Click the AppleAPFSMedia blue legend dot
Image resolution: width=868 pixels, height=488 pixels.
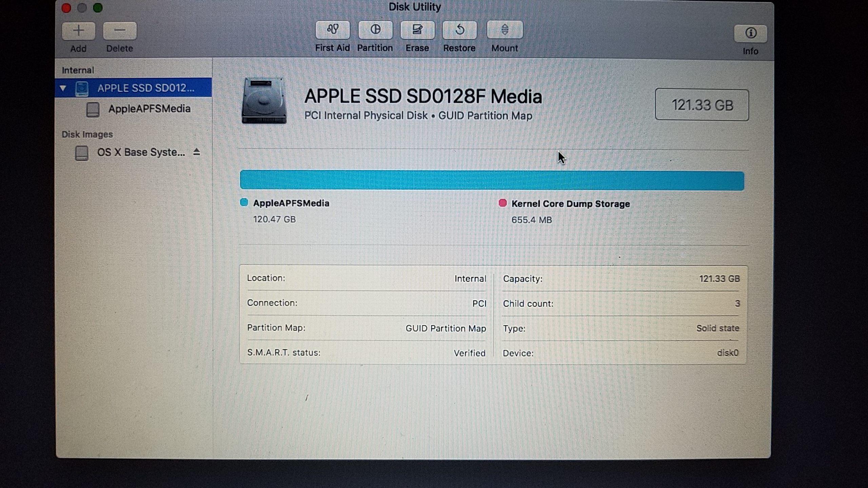pyautogui.click(x=244, y=203)
